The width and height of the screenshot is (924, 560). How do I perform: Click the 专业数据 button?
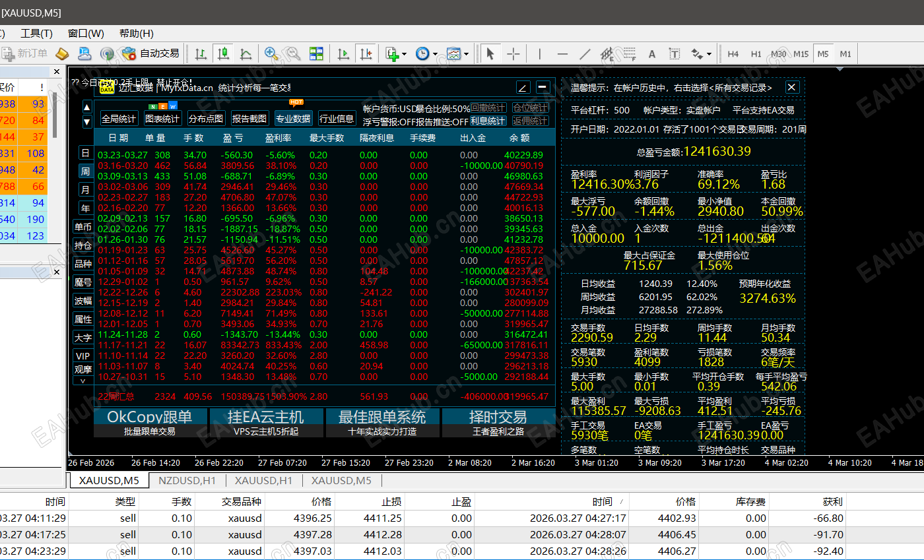coord(293,119)
